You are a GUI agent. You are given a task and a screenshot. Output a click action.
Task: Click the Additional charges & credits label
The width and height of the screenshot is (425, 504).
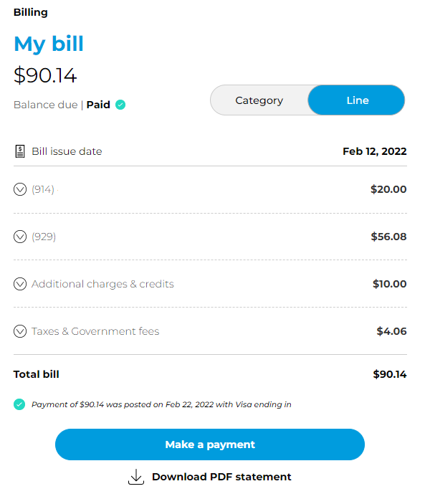pyautogui.click(x=102, y=284)
